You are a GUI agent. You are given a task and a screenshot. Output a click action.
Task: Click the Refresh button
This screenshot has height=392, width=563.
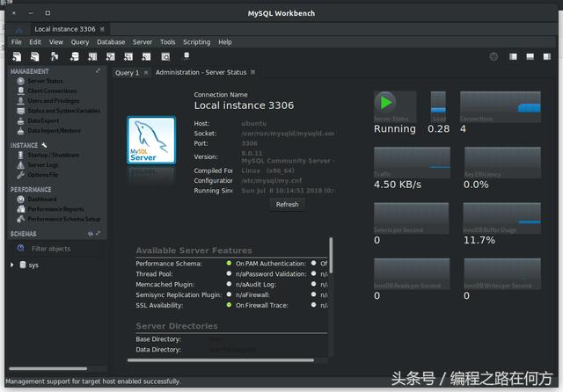(x=287, y=205)
